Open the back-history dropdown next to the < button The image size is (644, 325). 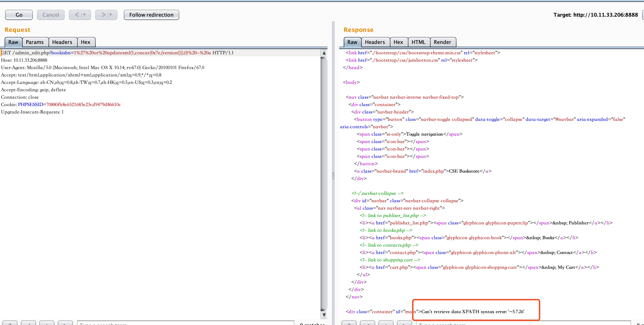[85, 15]
